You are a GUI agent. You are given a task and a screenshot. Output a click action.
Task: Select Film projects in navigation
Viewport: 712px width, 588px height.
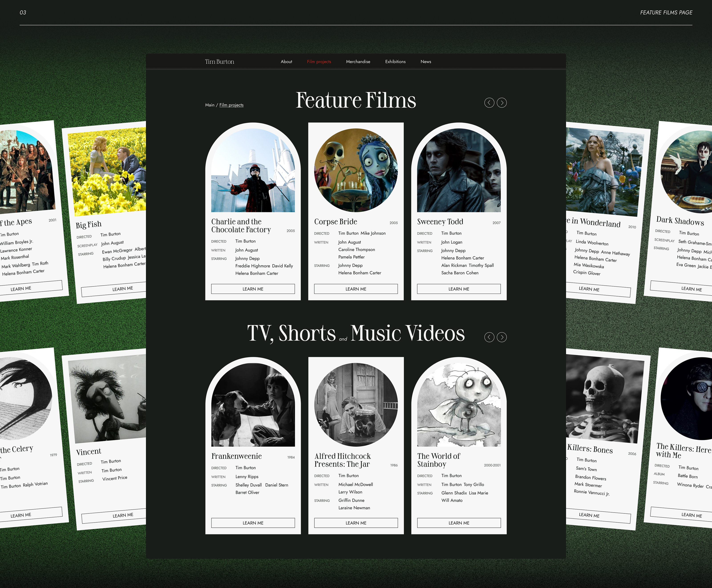319,62
